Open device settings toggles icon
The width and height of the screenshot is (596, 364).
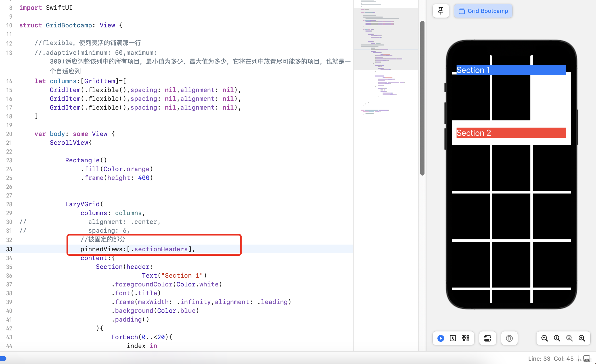[x=488, y=338]
